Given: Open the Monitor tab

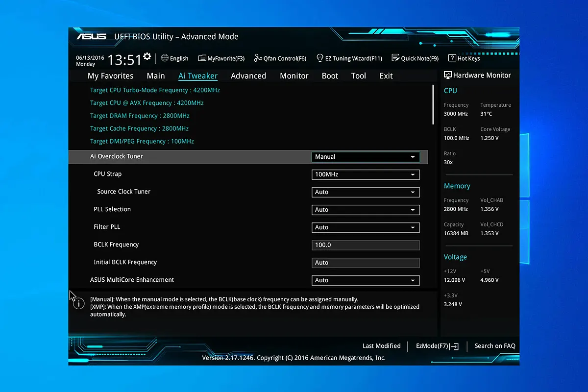Looking at the screenshot, I should [294, 76].
